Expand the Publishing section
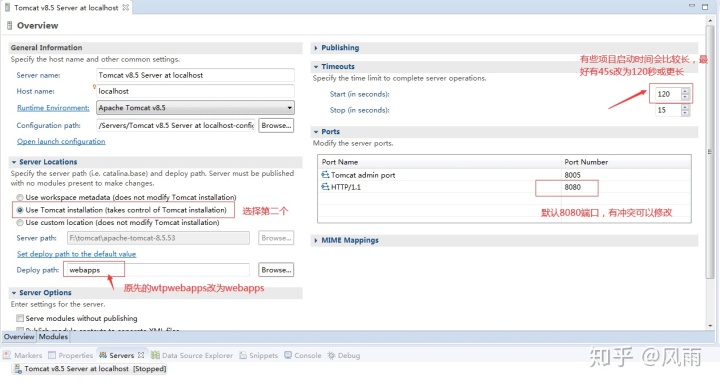 pyautogui.click(x=316, y=48)
